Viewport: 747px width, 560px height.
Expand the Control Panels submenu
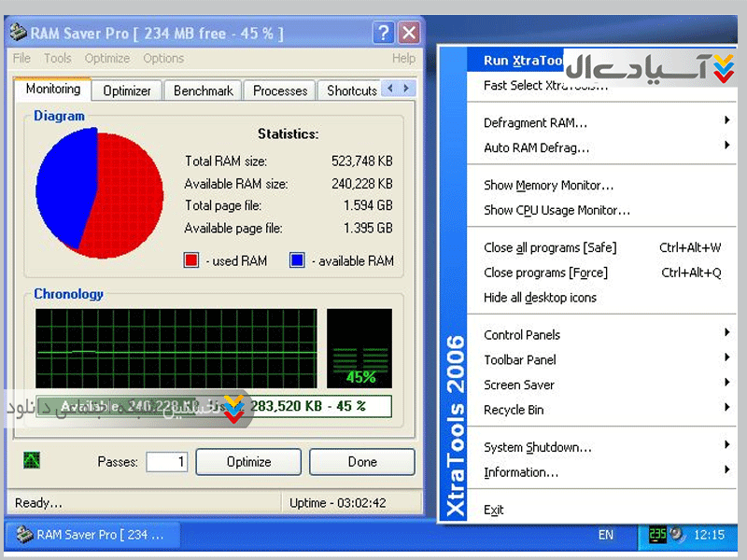522,334
